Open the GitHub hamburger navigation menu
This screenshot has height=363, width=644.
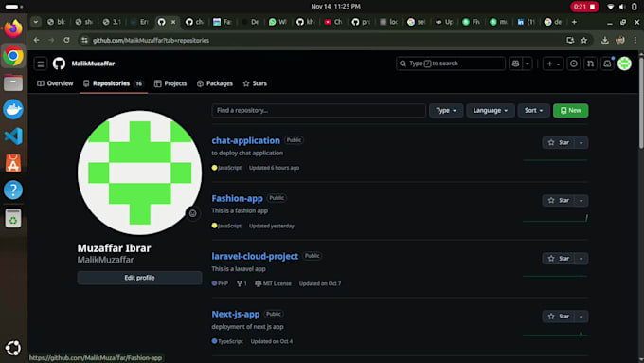40,64
